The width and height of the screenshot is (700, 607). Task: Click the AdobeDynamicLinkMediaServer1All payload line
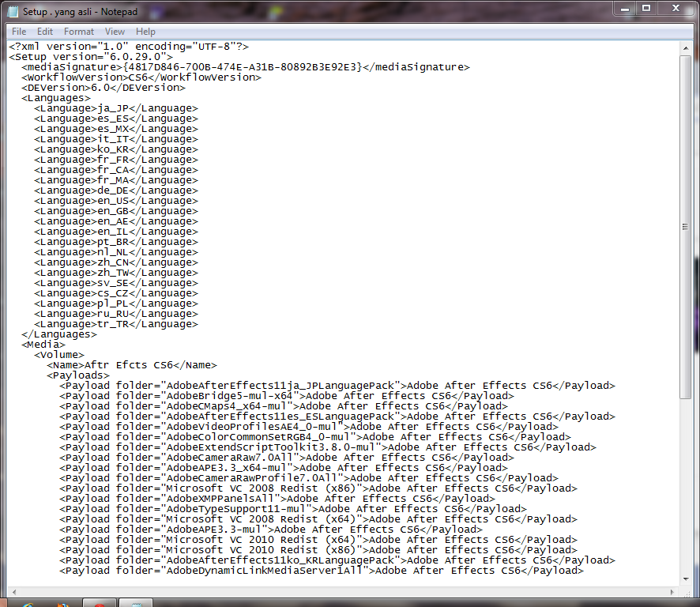[322, 571]
